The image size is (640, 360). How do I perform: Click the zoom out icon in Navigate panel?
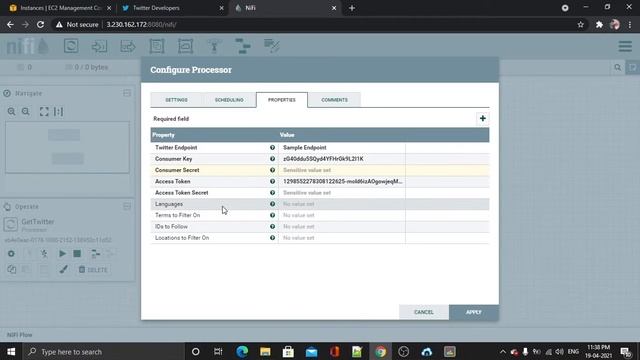point(26,111)
